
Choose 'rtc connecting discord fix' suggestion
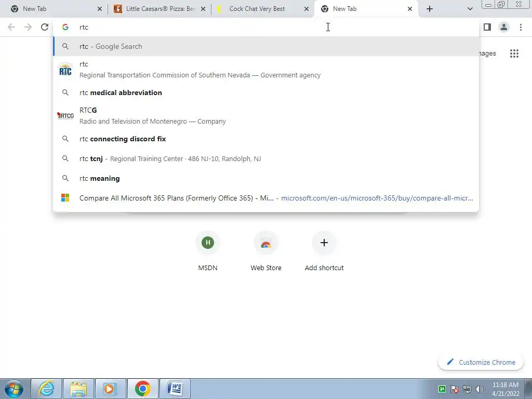(266, 139)
